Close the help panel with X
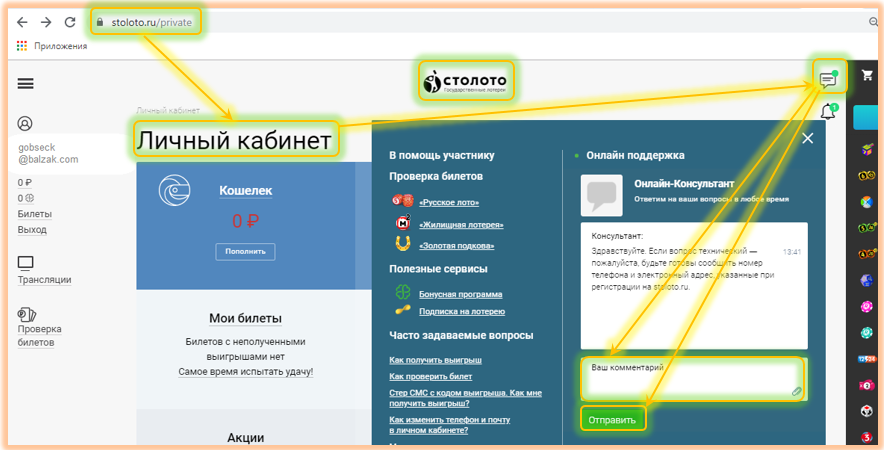884x450 pixels. [x=807, y=138]
